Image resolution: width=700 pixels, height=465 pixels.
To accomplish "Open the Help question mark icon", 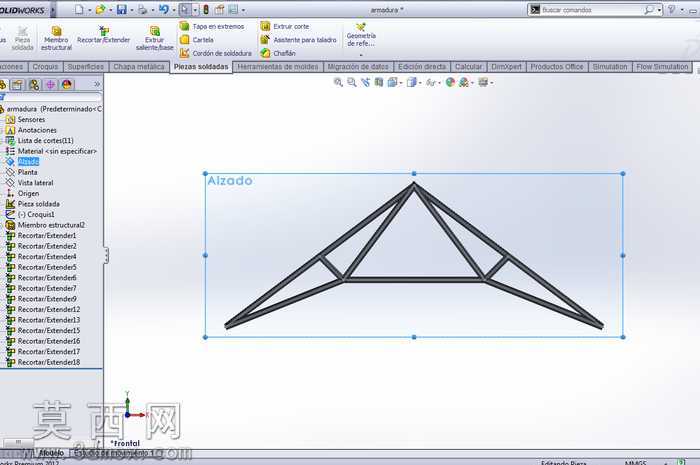I will pos(671,9).
